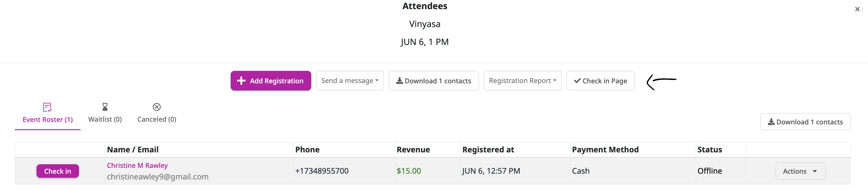The width and height of the screenshot is (868, 191).
Task: Close the Attendees dialog with the X
Action: point(857,9)
